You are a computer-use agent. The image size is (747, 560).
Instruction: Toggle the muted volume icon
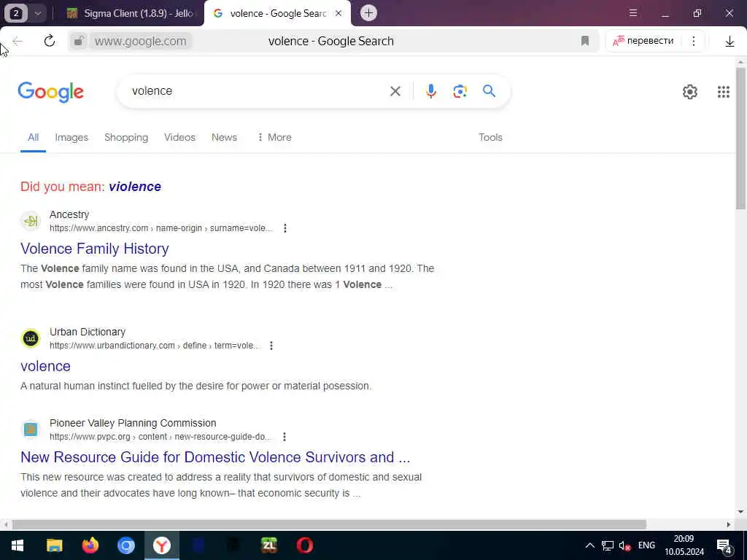(x=624, y=545)
